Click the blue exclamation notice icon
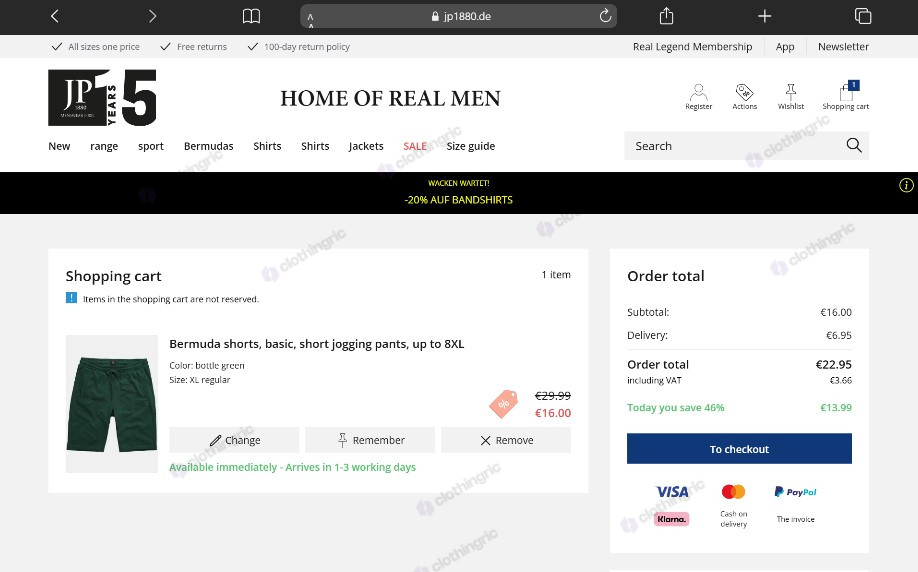The height and width of the screenshot is (572, 918). 71,298
